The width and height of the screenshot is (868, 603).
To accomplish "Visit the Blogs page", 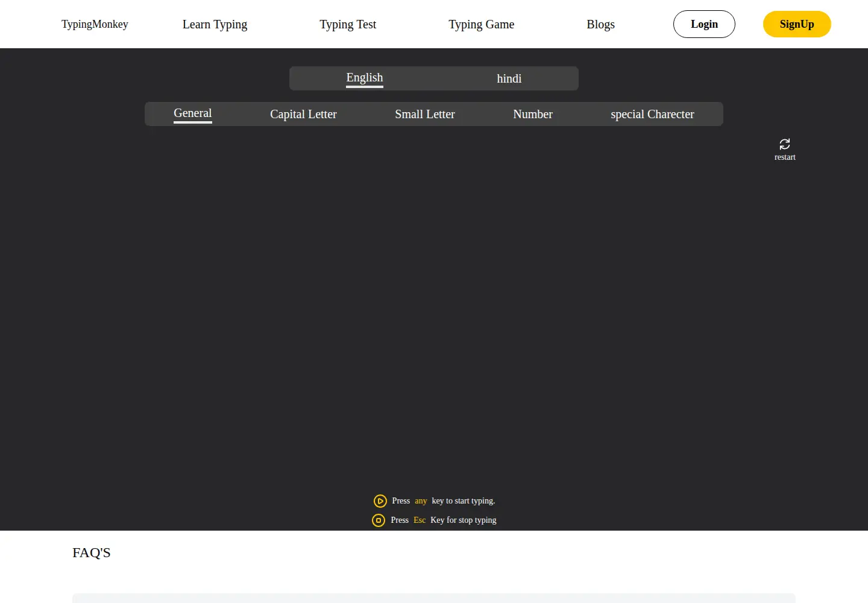I will (601, 24).
